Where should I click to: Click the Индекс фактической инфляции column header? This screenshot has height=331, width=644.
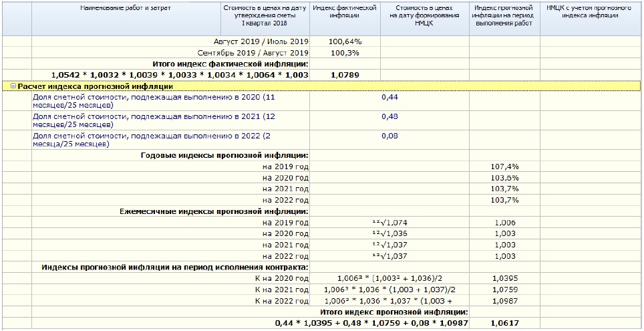[x=345, y=19]
